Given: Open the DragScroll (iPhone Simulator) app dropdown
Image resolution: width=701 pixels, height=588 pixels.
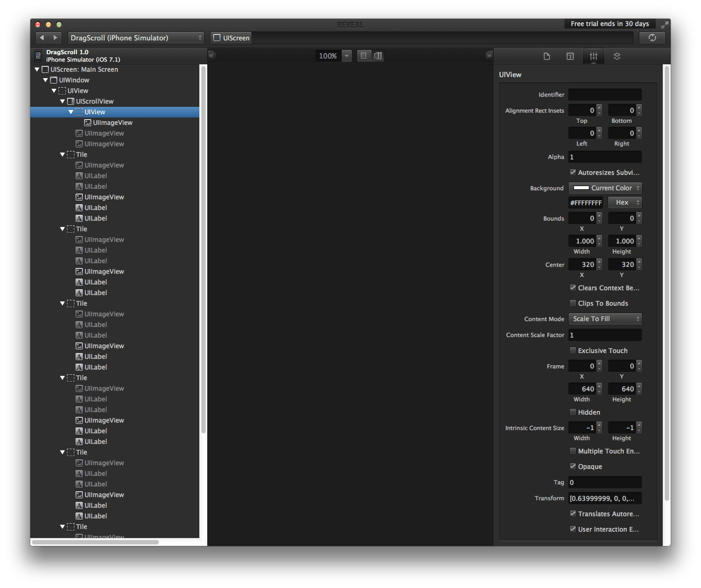Looking at the screenshot, I should pyautogui.click(x=136, y=38).
